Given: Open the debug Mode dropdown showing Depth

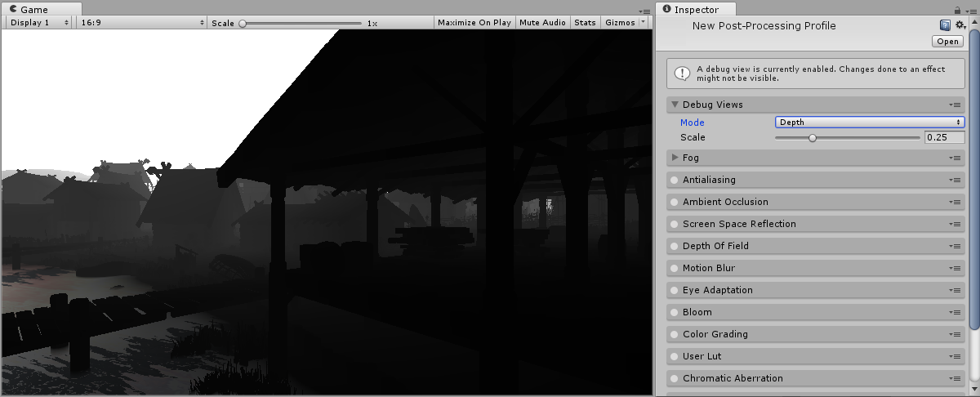Looking at the screenshot, I should 869,123.
